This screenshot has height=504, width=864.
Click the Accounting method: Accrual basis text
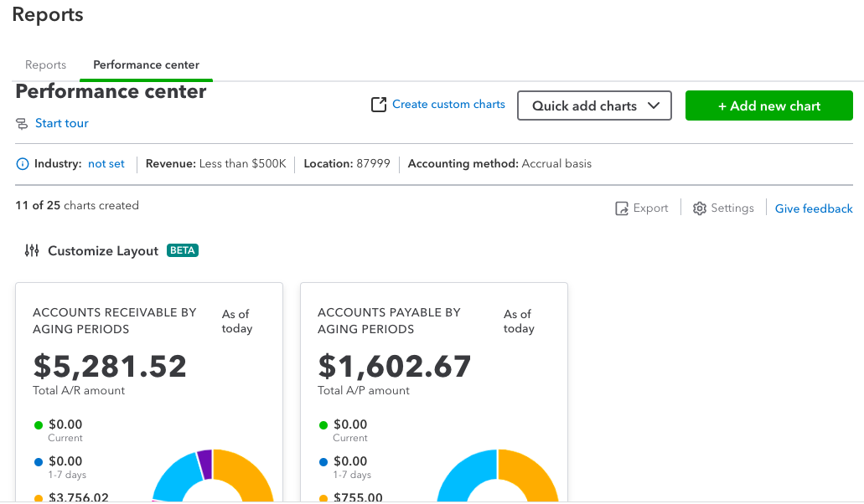[x=499, y=164]
